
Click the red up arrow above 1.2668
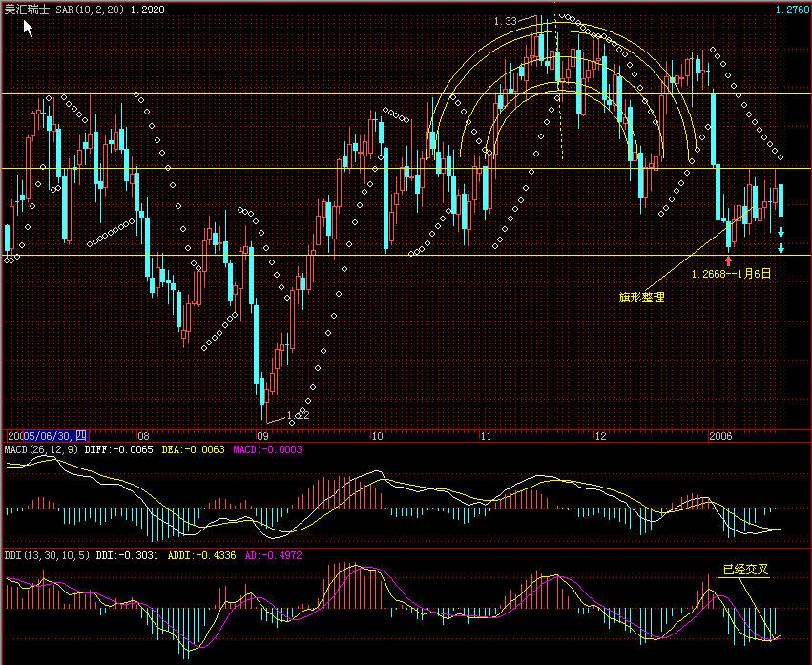tap(729, 260)
